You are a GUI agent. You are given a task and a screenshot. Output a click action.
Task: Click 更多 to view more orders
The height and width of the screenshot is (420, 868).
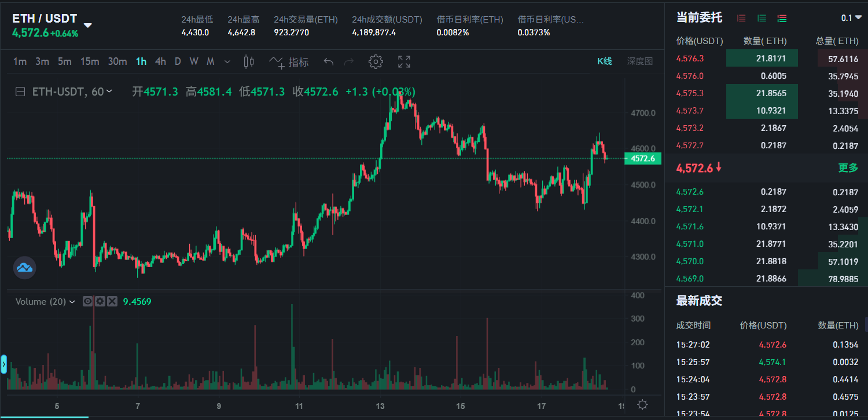coord(848,168)
